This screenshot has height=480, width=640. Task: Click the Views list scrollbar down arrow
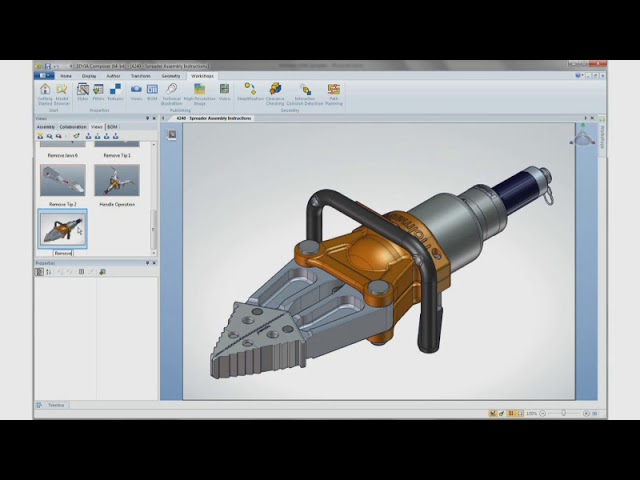coord(154,253)
